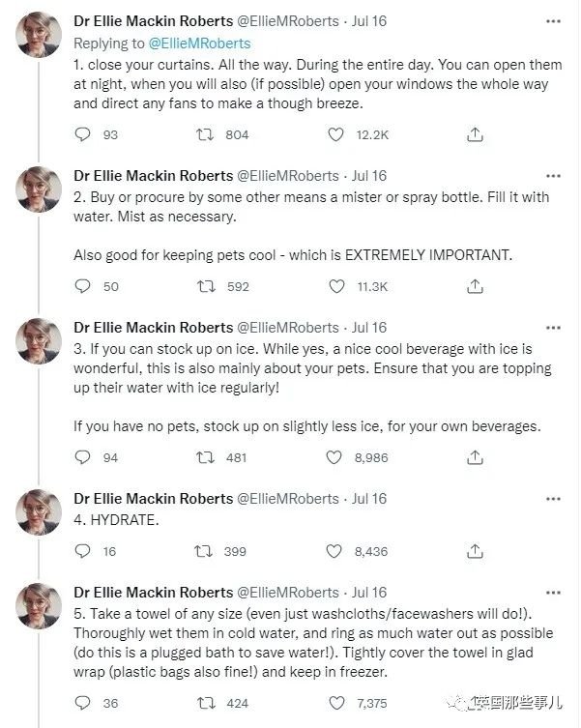This screenshot has width=581, height=728.
Task: Open more options on the spray bottle tweet
Action: pyautogui.click(x=553, y=176)
